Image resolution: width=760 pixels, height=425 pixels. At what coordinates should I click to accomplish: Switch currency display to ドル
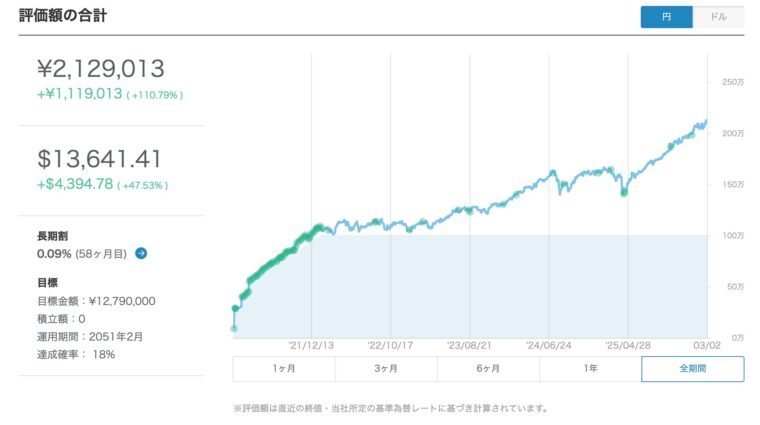718,17
